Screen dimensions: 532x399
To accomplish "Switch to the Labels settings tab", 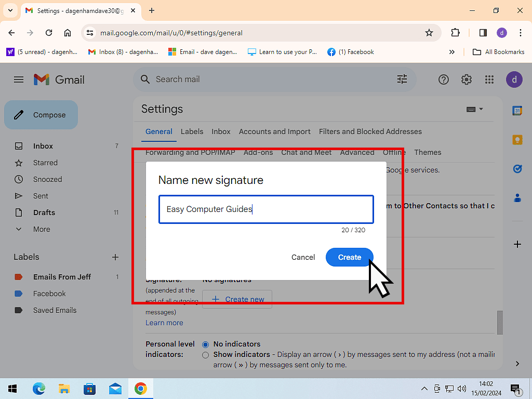I will [192, 131].
